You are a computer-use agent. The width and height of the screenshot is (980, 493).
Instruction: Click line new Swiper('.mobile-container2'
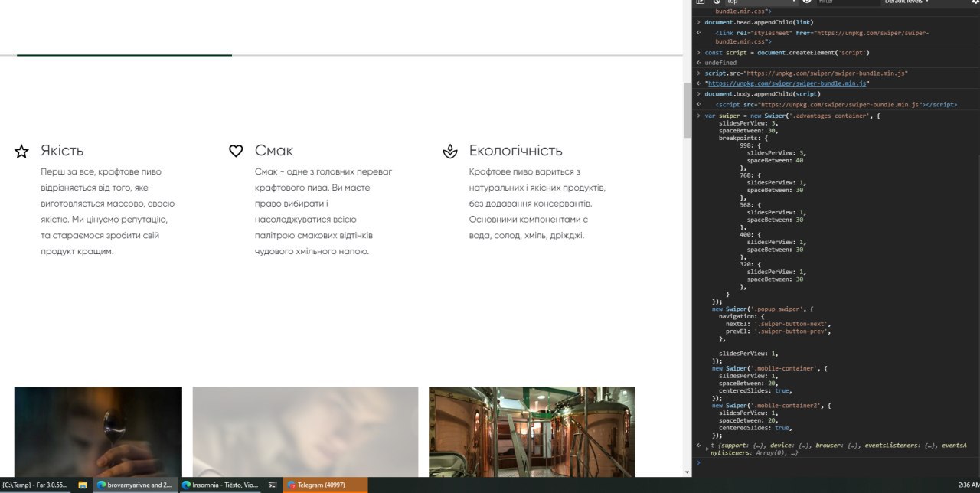pos(772,406)
